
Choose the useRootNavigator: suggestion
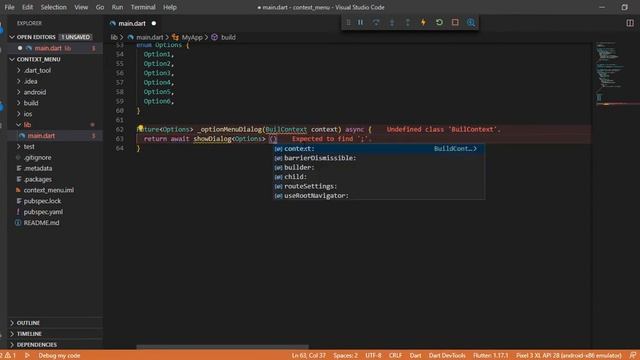pos(379,196)
